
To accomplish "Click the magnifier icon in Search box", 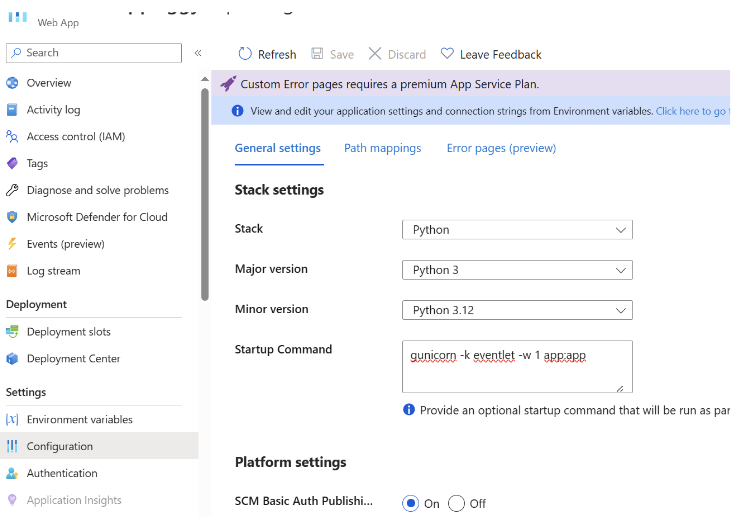I will (x=16, y=52).
